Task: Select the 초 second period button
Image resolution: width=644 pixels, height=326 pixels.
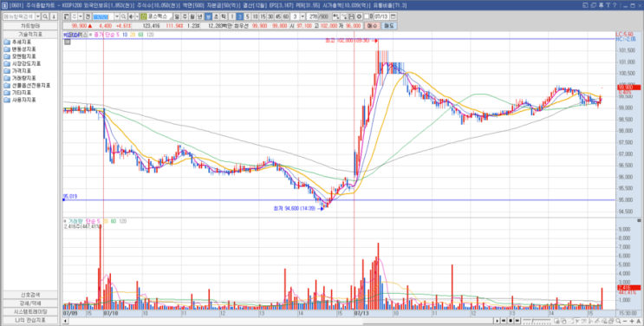Action: click(217, 16)
